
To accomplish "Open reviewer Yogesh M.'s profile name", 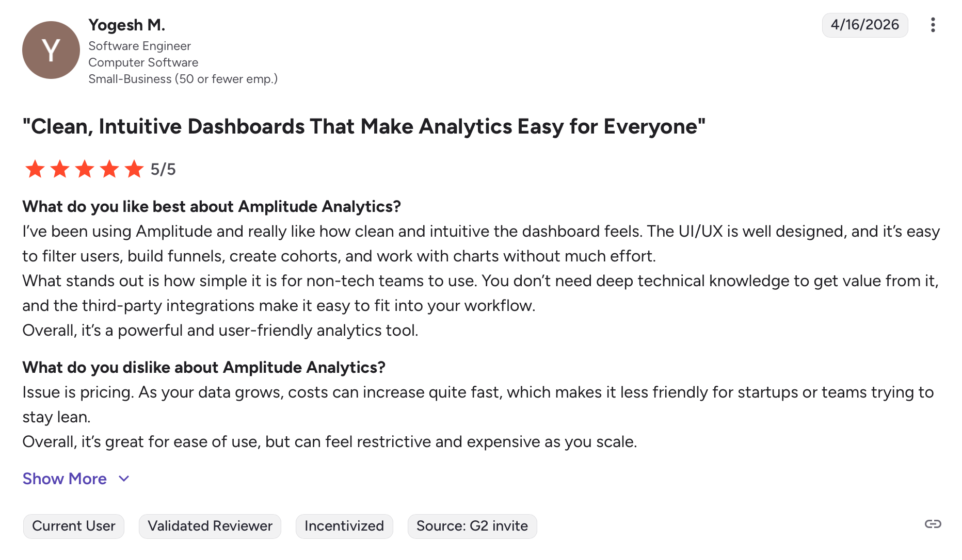I will pyautogui.click(x=126, y=25).
